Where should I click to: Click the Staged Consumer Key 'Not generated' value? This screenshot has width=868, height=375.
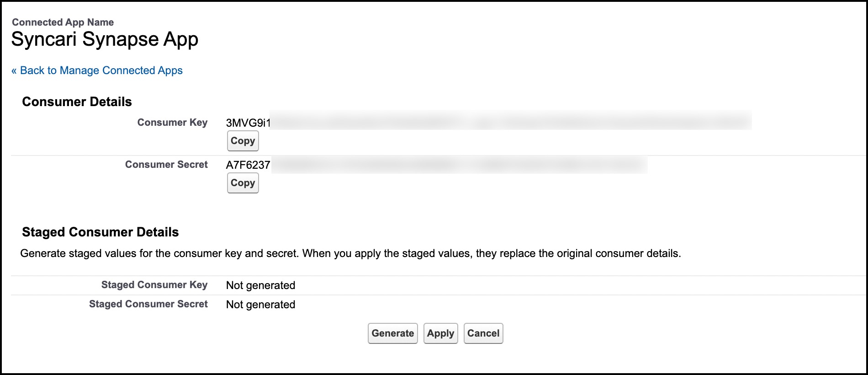(x=260, y=285)
